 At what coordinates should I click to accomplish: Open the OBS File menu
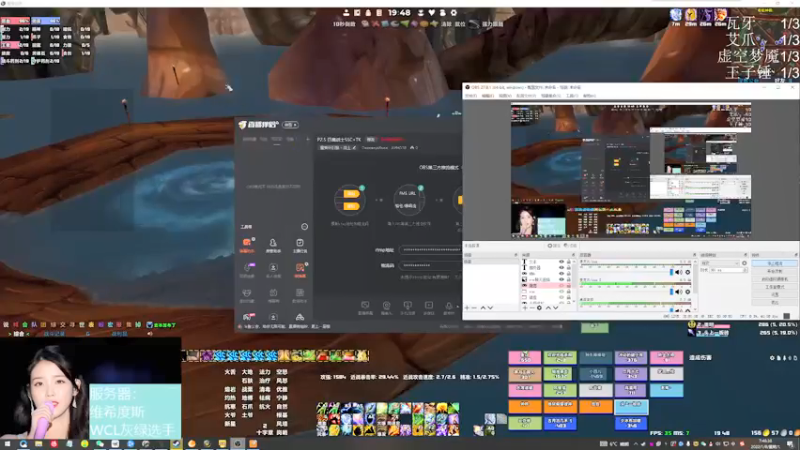pos(471,96)
